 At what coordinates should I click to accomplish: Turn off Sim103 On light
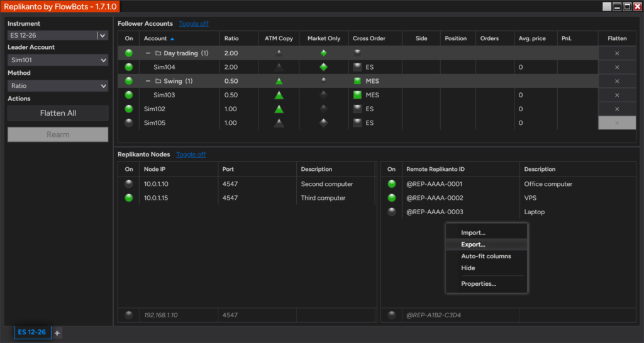129,95
